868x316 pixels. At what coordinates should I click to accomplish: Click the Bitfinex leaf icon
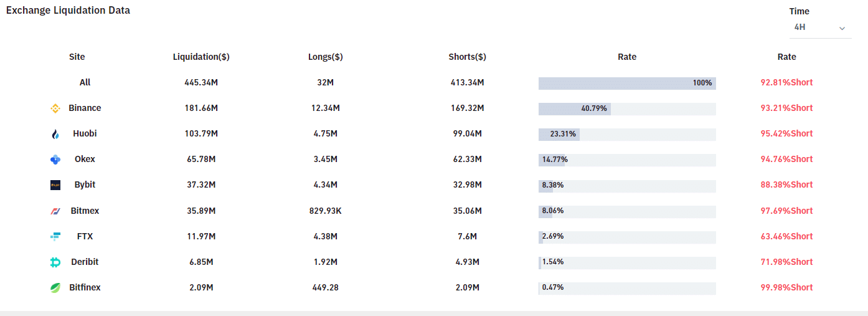(55, 288)
